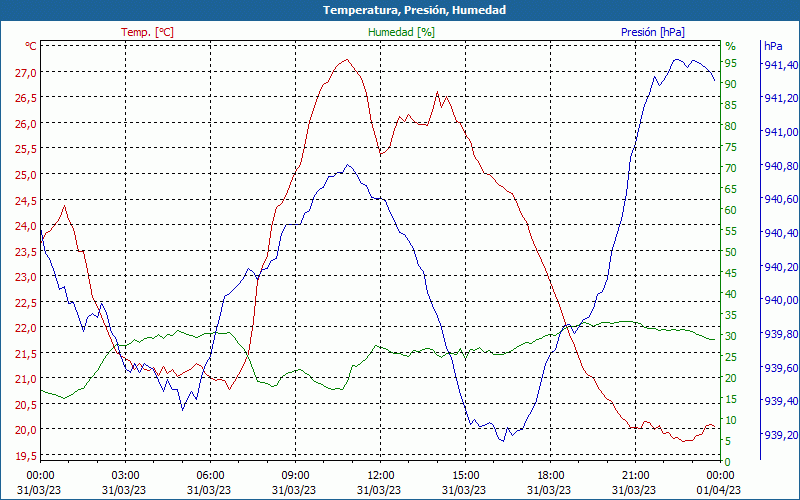The height and width of the screenshot is (500, 800).
Task: Click the 939,20 pressure axis value
Action: (x=781, y=435)
